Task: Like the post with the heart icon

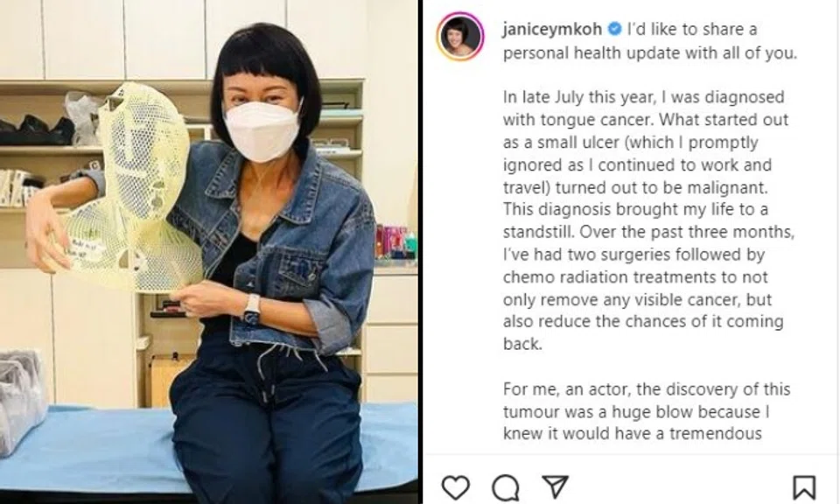Action: pos(455,487)
